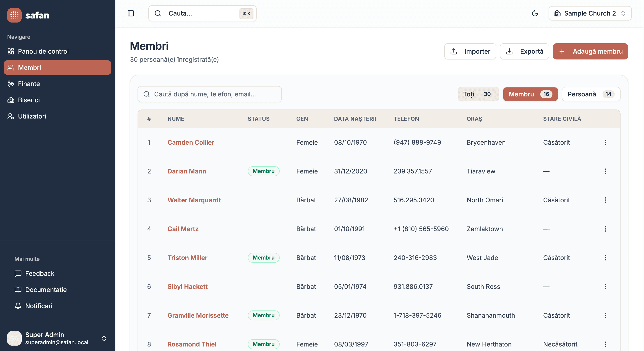Open Notificari bell item

point(39,306)
